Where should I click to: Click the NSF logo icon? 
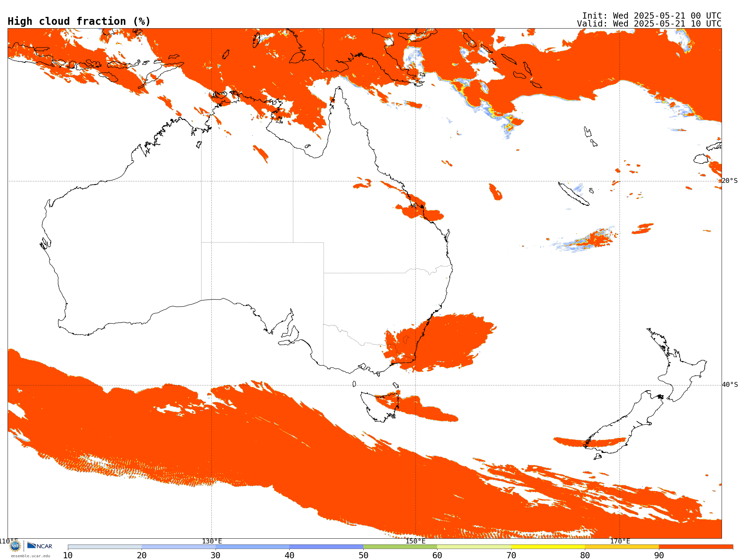15,546
